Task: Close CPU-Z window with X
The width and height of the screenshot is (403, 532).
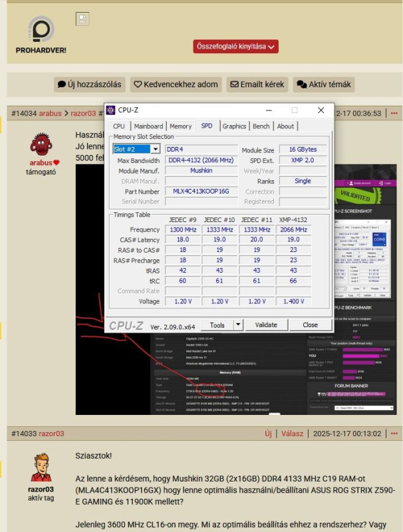Action: (x=321, y=110)
